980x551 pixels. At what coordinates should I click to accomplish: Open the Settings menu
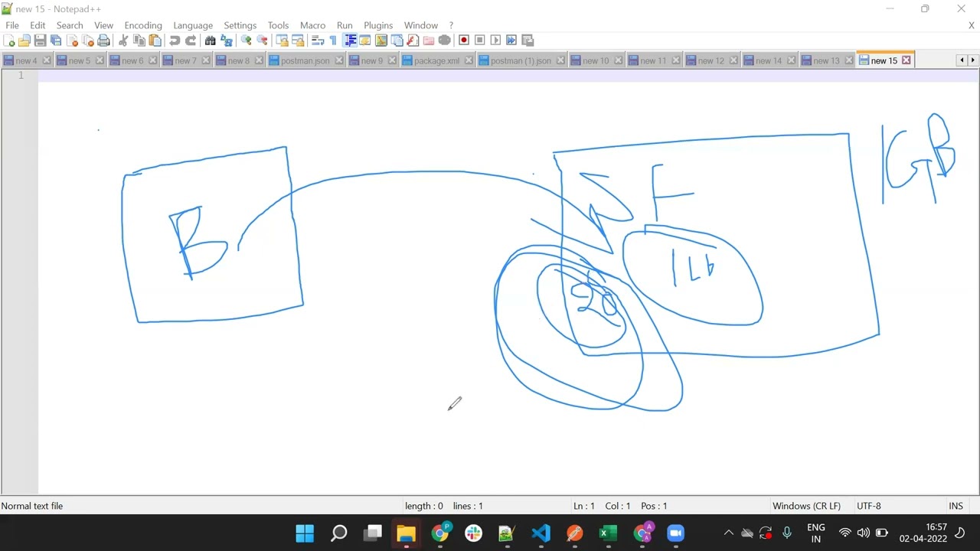[240, 25]
